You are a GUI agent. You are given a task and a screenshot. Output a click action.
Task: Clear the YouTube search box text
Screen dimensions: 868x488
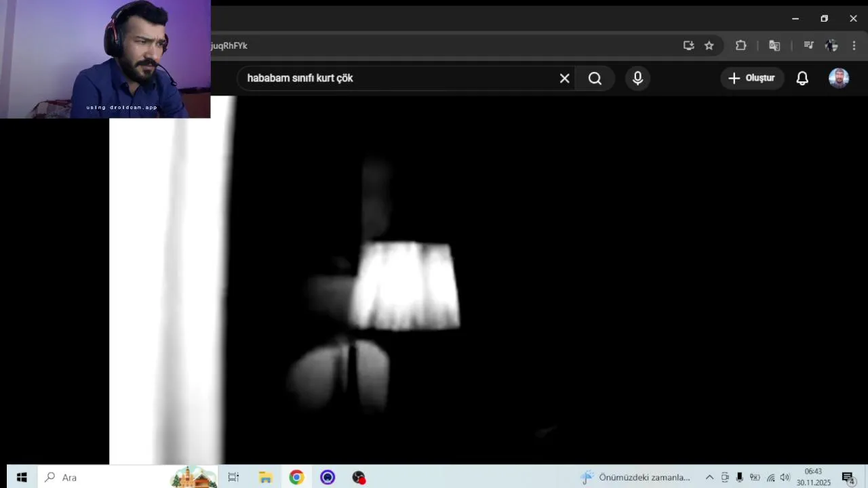564,78
